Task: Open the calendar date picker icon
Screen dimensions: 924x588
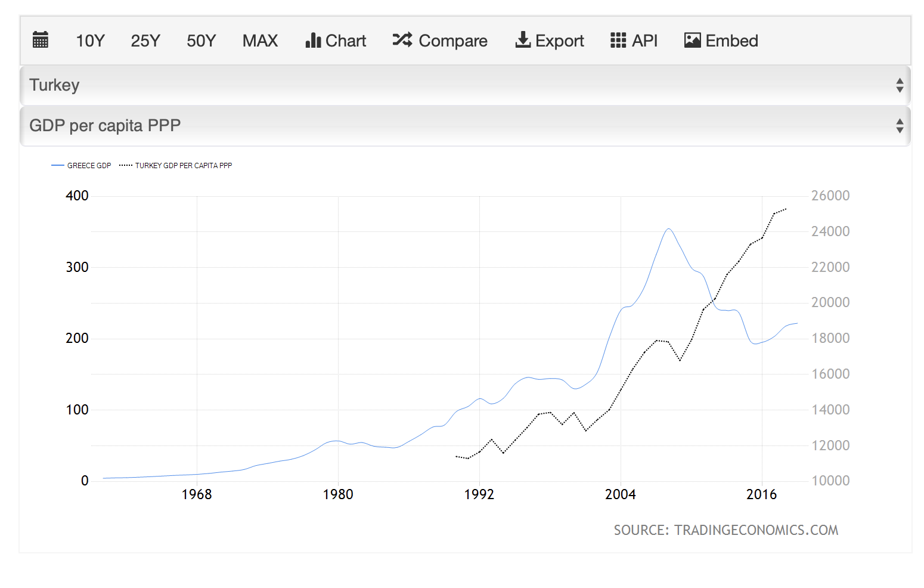Action: [x=40, y=40]
